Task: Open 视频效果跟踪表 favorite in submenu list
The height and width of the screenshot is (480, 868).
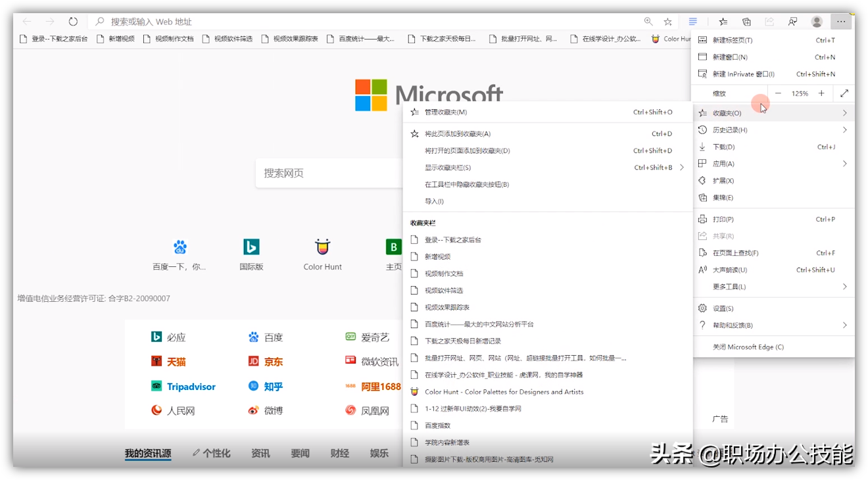Action: coord(548,308)
